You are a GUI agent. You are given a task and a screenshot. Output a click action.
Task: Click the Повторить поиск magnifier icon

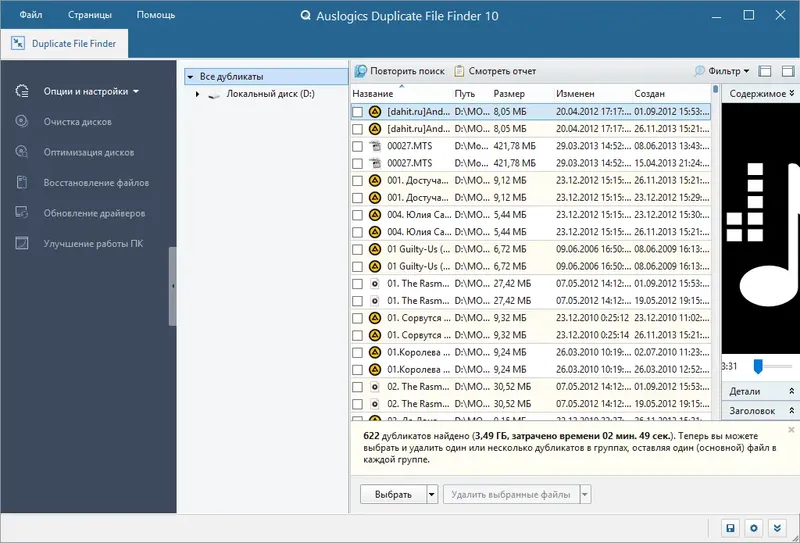[361, 71]
